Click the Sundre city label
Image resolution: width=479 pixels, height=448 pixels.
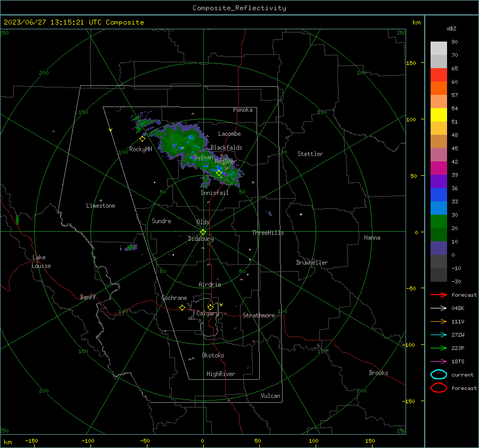(161, 221)
